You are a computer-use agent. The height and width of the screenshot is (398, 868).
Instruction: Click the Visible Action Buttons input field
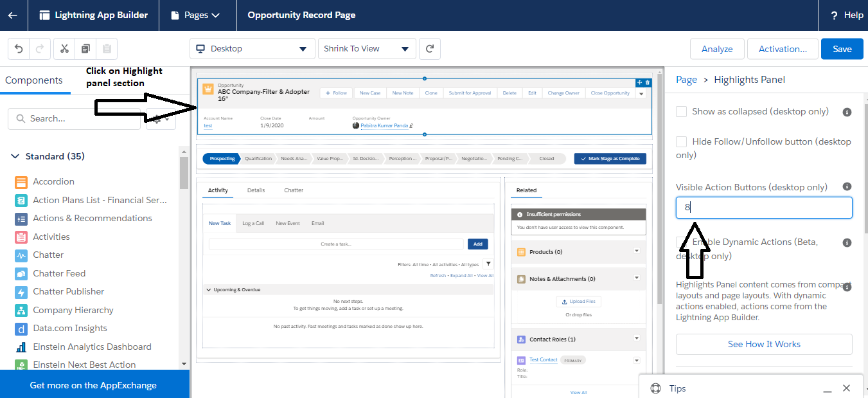763,207
